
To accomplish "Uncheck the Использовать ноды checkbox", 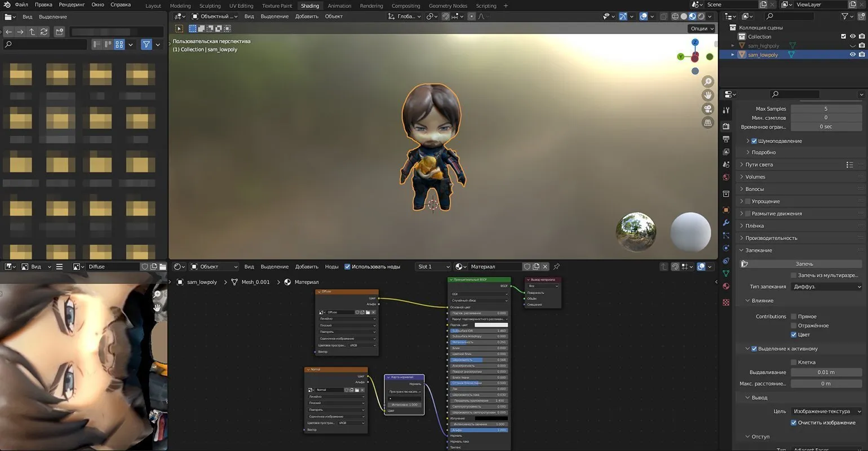I will (347, 267).
